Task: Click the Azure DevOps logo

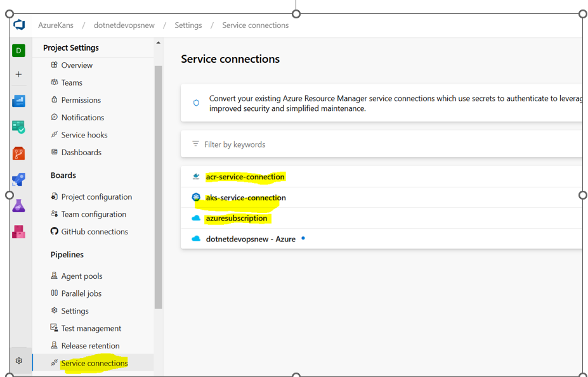Action: click(x=19, y=25)
